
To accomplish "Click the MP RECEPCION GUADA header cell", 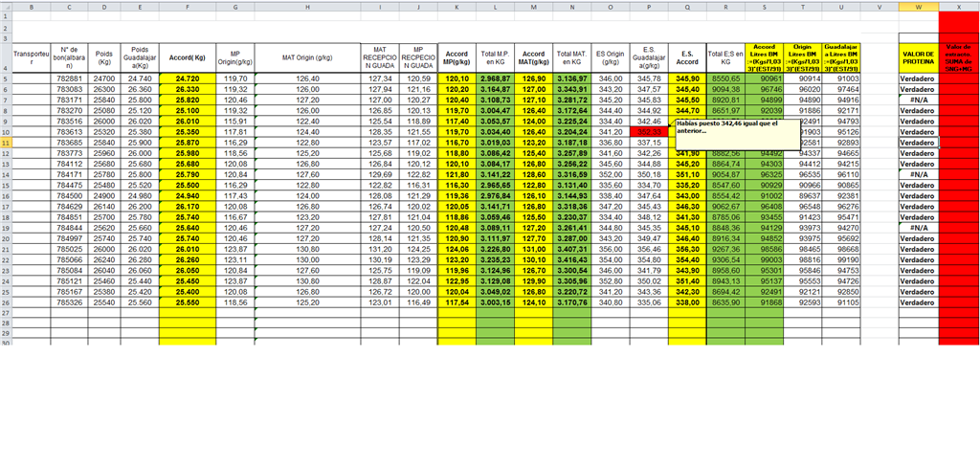I will pos(418,58).
